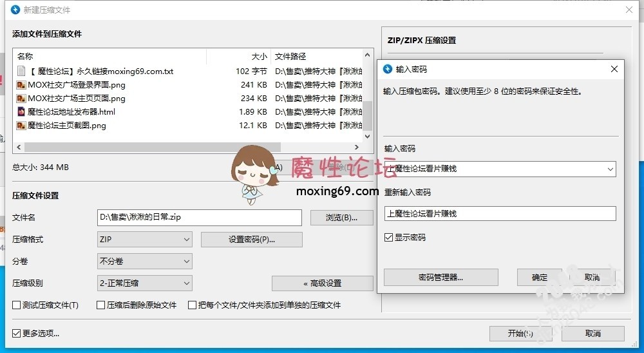644x353 pixels.
Task: Expand the 输入密码 combo box arrow
Action: (x=611, y=169)
